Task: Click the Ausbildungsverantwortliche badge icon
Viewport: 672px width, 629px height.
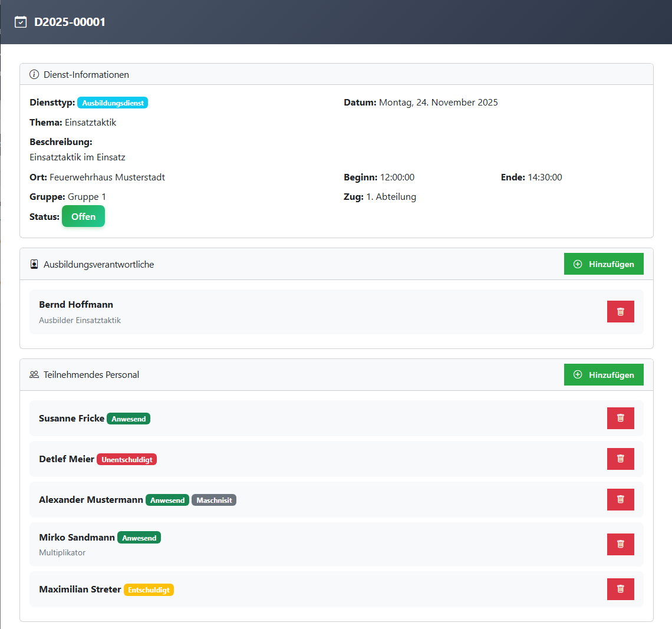Action: click(x=34, y=265)
